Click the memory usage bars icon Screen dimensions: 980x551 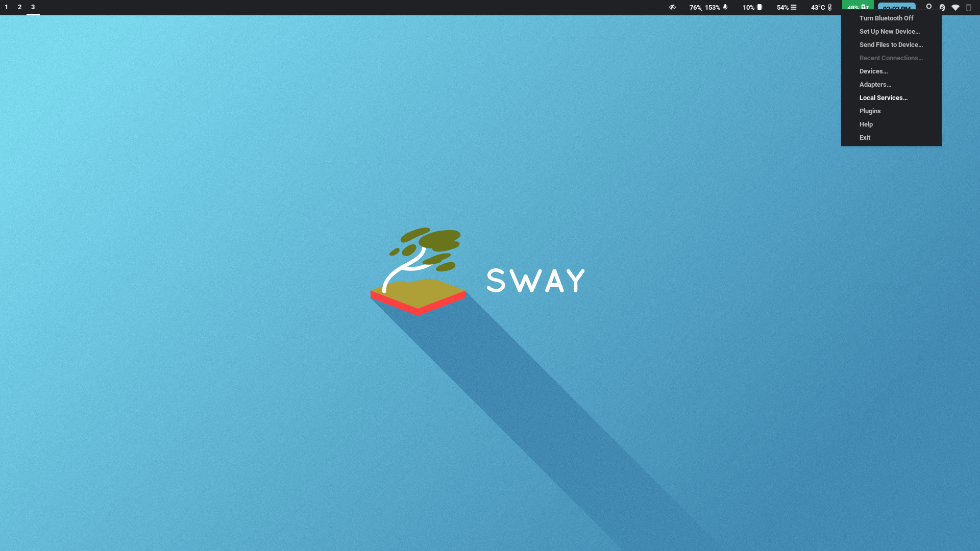pyautogui.click(x=793, y=7)
